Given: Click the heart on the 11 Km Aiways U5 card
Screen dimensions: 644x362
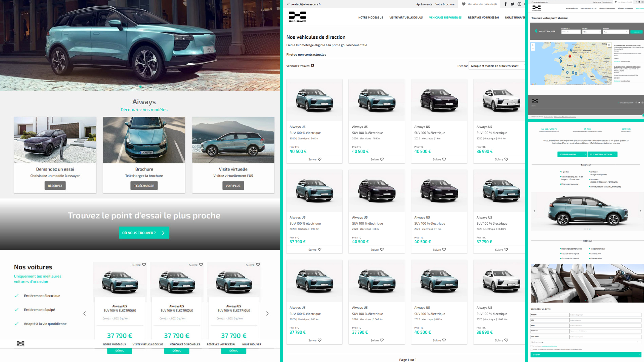Looking at the screenshot, I should tap(444, 250).
